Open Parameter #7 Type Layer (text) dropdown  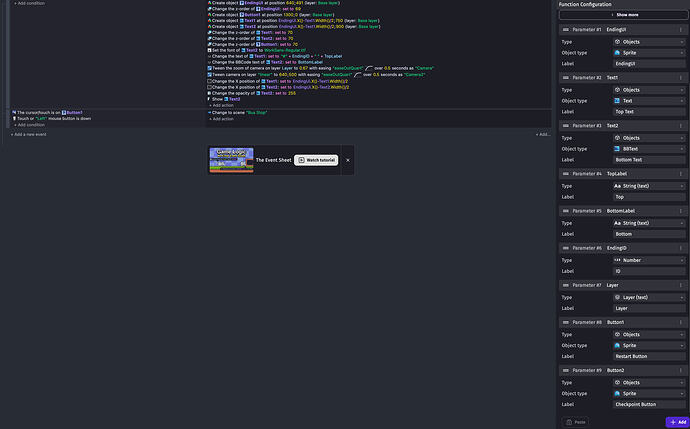coord(649,297)
